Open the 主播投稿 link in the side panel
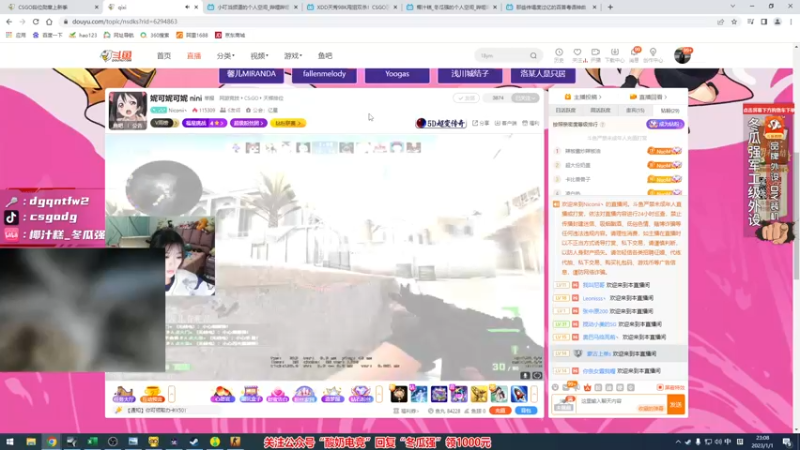The height and width of the screenshot is (450, 800). 583,97
